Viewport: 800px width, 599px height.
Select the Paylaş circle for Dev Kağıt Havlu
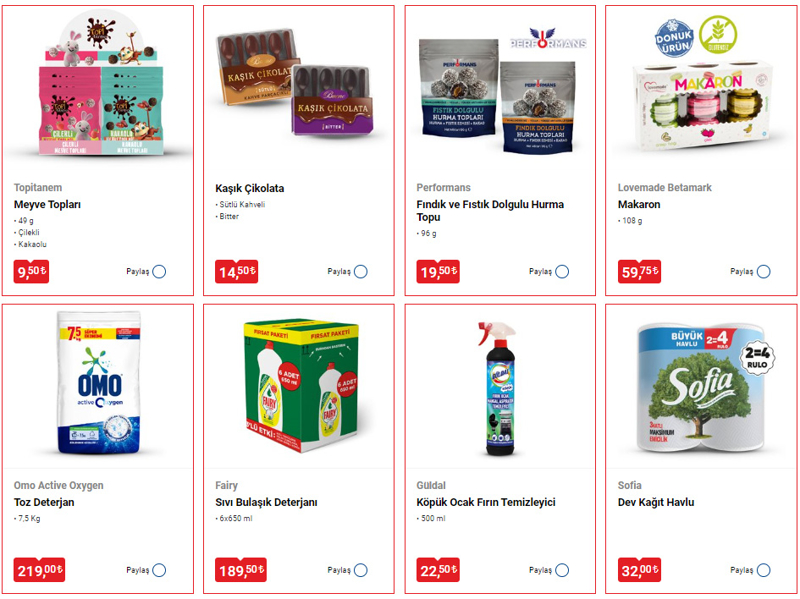pyautogui.click(x=764, y=570)
